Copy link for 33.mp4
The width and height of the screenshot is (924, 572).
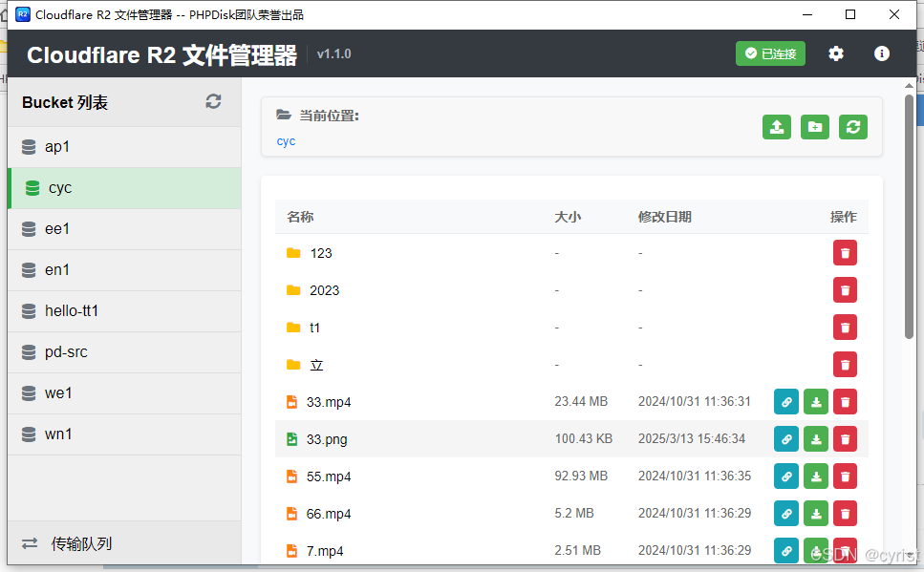tap(786, 402)
